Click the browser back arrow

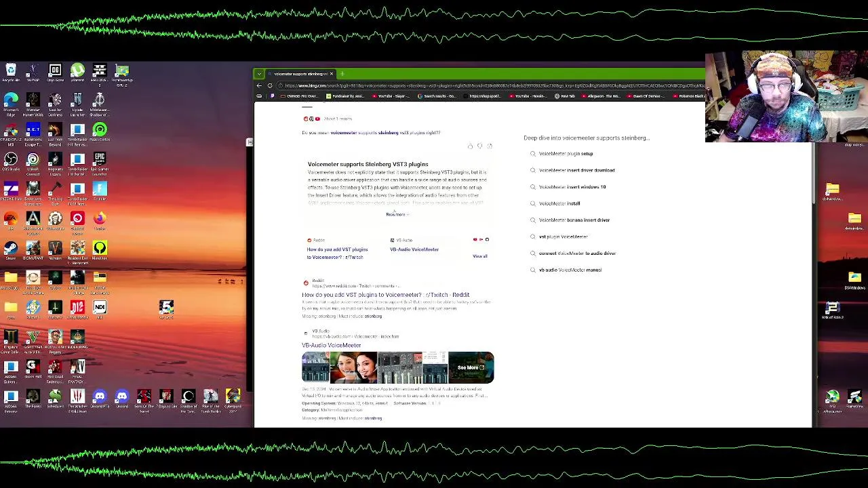click(259, 85)
